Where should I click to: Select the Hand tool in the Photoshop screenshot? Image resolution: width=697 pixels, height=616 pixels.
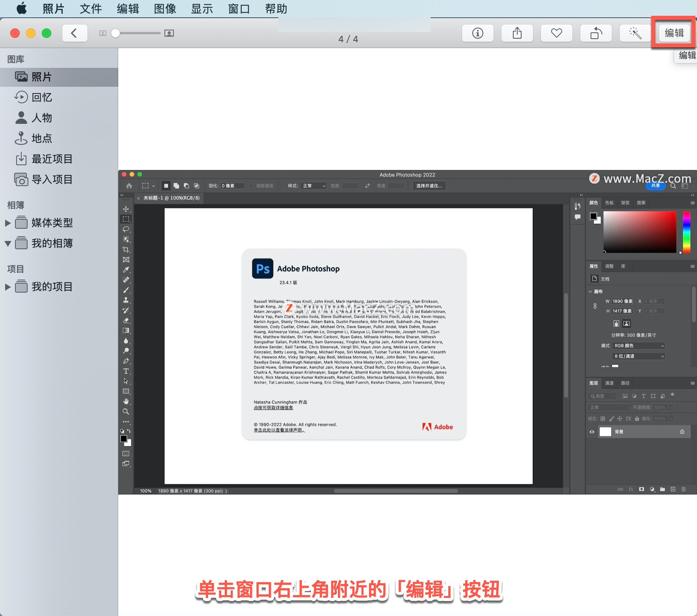click(126, 401)
